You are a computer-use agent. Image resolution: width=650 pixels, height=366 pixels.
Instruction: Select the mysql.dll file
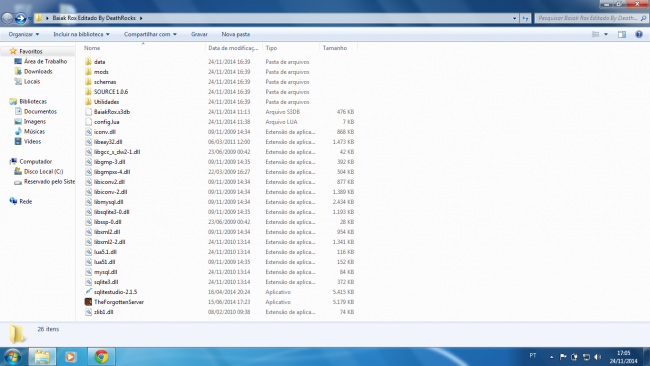click(106, 272)
